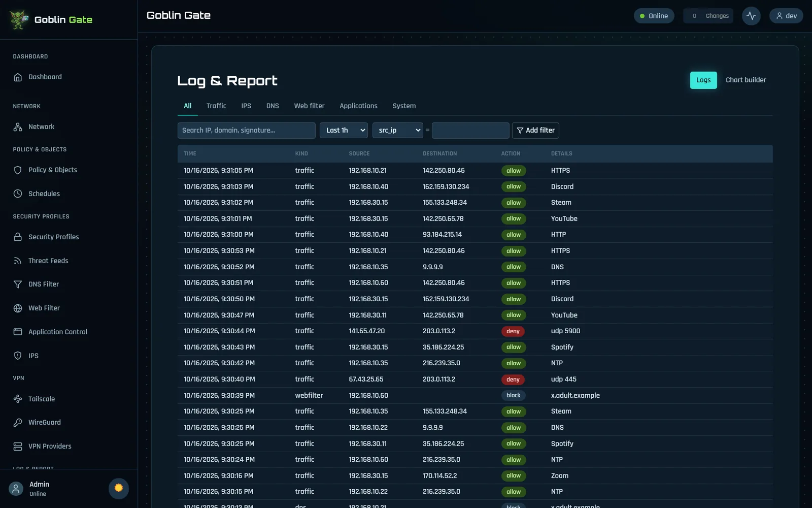Open the src_ip filter field dropdown
This screenshot has width=812, height=508.
[398, 131]
